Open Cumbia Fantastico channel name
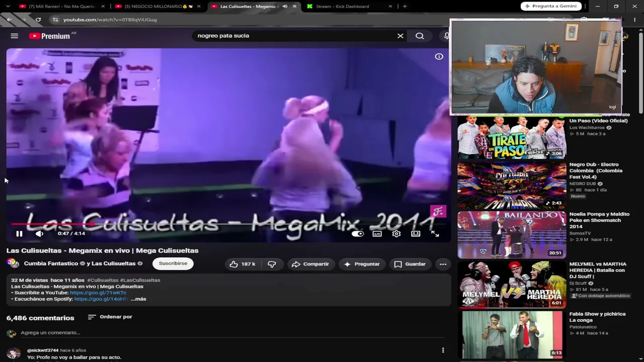This screenshot has width=644, height=362. coord(51,263)
